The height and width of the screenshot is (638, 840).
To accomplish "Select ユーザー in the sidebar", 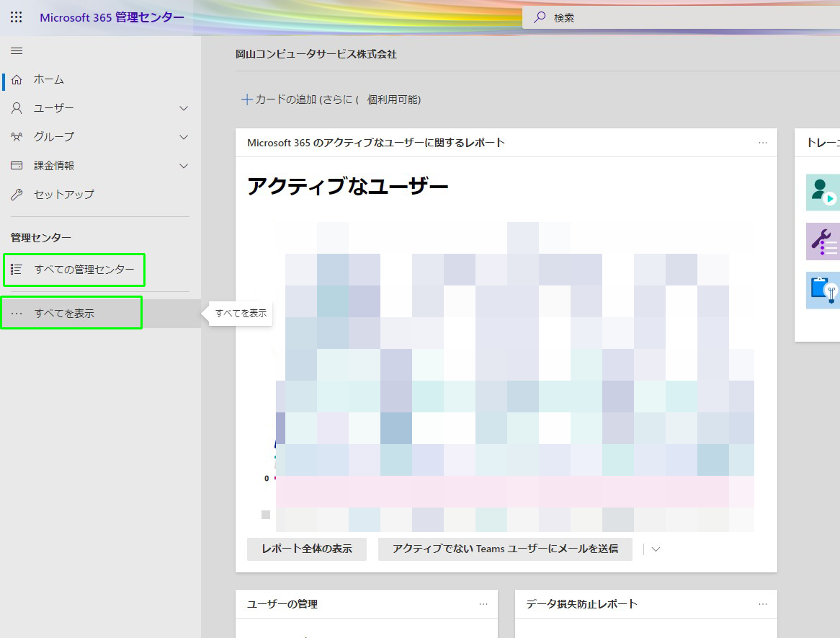I will pos(53,108).
